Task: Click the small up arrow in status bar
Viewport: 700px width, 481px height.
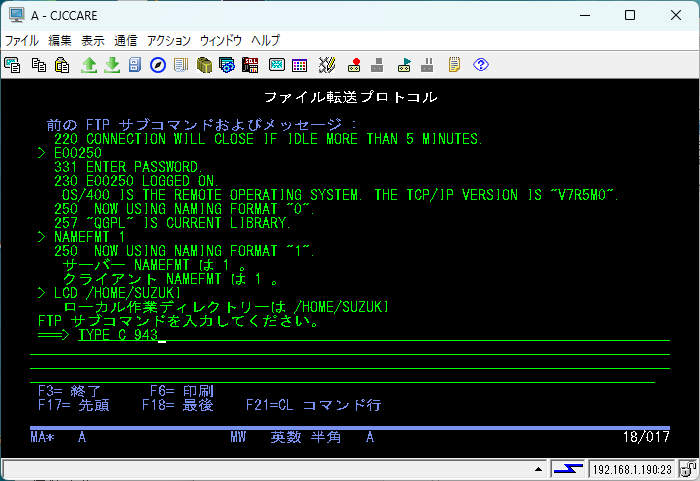Action: [x=538, y=469]
